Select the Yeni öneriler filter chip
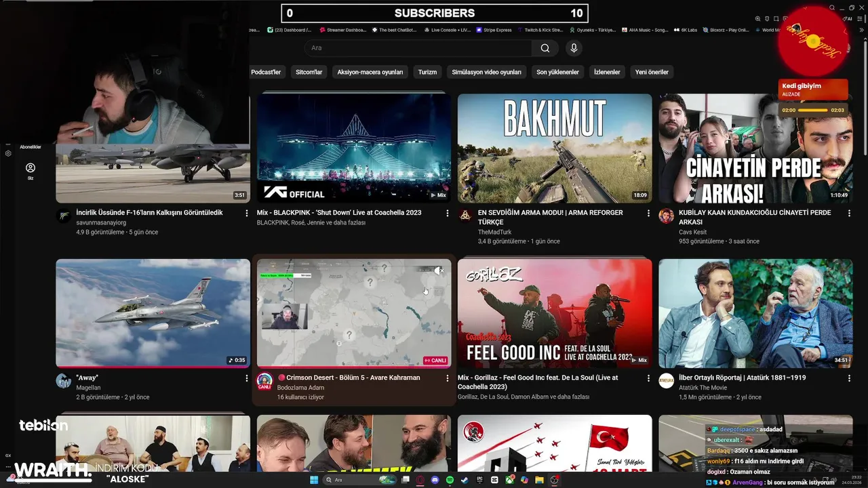Image resolution: width=868 pixels, height=488 pixels. pos(652,72)
